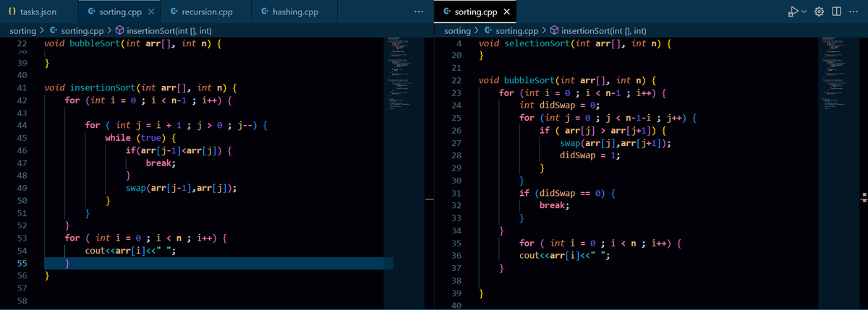Close the sorting.cpp tab in left group
868x310 pixels.
pos(150,12)
